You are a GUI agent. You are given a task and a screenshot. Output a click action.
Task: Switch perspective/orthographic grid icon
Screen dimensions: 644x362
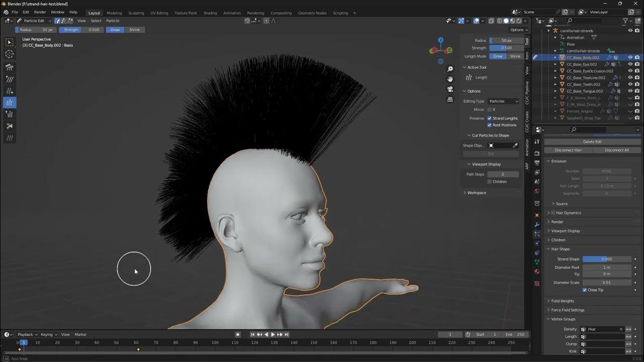point(450,100)
